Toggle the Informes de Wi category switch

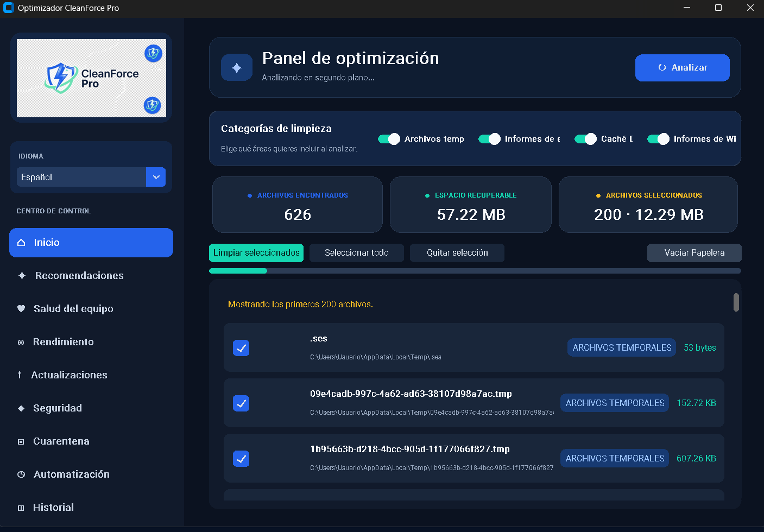658,139
